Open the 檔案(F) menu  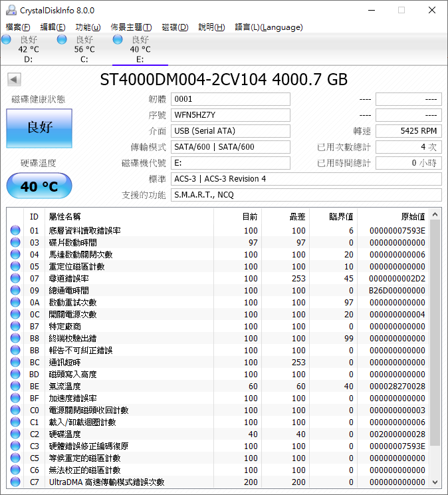pyautogui.click(x=18, y=27)
